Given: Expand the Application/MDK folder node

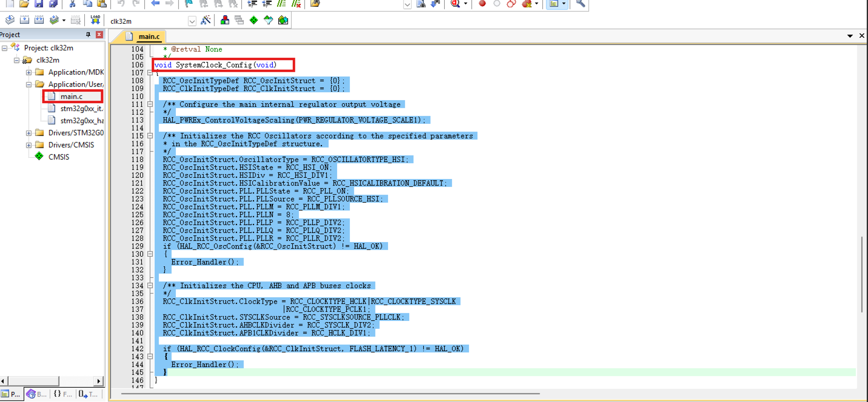Looking at the screenshot, I should [29, 72].
